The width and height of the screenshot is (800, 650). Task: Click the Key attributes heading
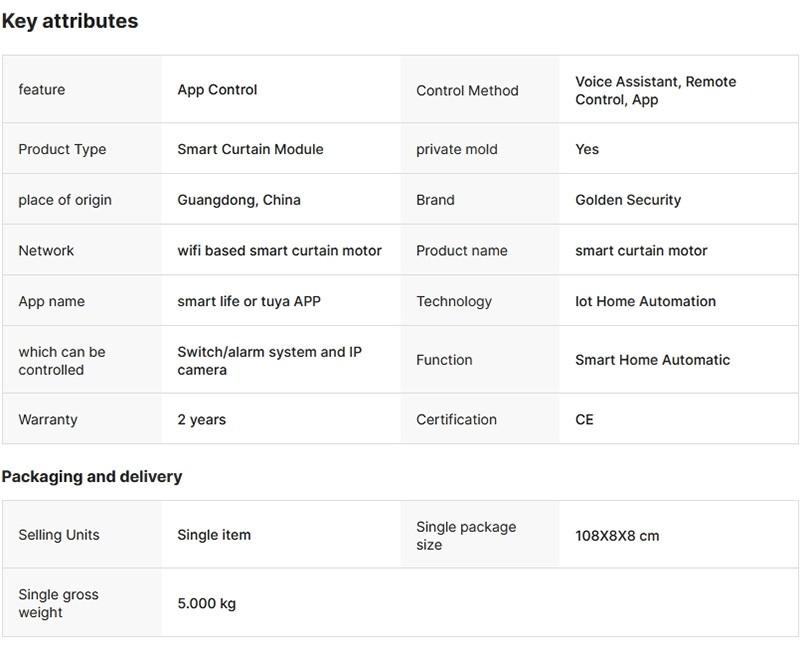click(70, 21)
